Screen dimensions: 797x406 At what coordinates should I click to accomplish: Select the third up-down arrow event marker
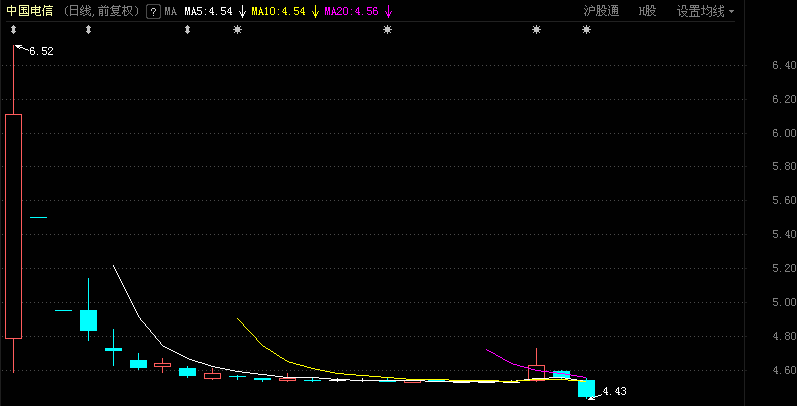point(188,30)
